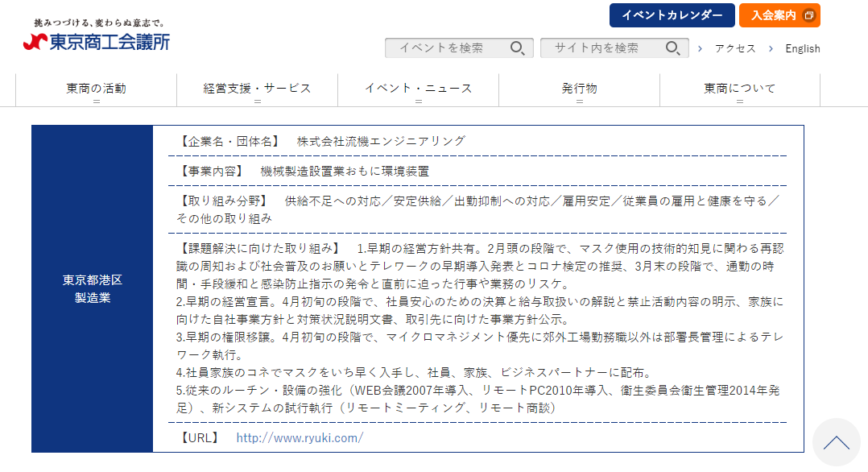The height and width of the screenshot is (472, 868).
Task: Open the イベントカレンダー button
Action: 672,15
